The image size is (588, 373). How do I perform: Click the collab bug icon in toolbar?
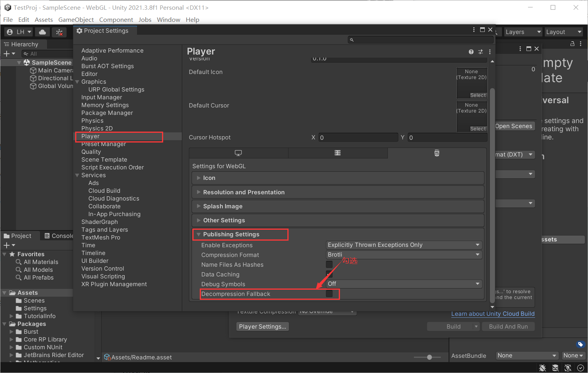[x=59, y=32]
